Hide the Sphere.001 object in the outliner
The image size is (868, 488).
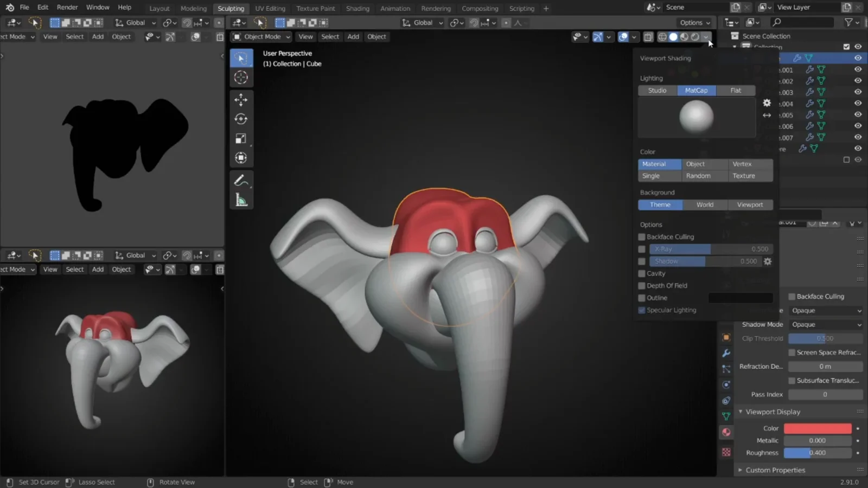[x=858, y=69]
